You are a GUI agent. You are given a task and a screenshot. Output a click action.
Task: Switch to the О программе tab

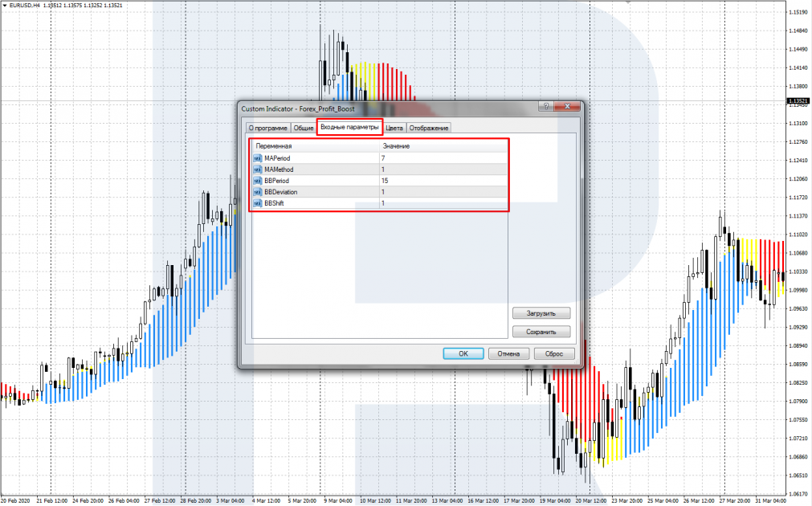[x=267, y=128]
